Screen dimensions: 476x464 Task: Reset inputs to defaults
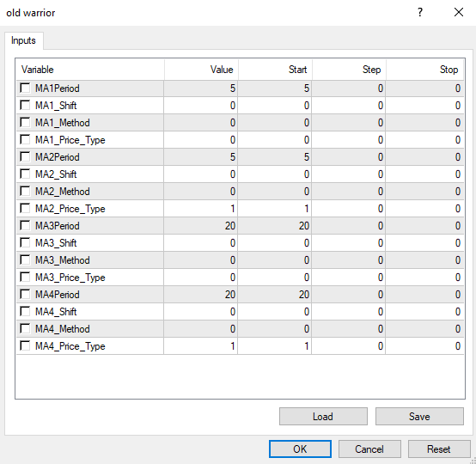point(439,449)
